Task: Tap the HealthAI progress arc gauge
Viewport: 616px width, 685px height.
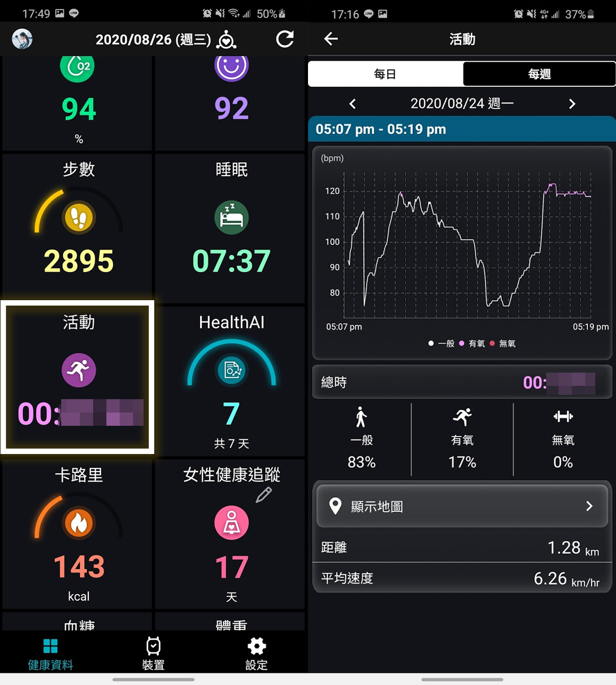Action: pos(231,362)
